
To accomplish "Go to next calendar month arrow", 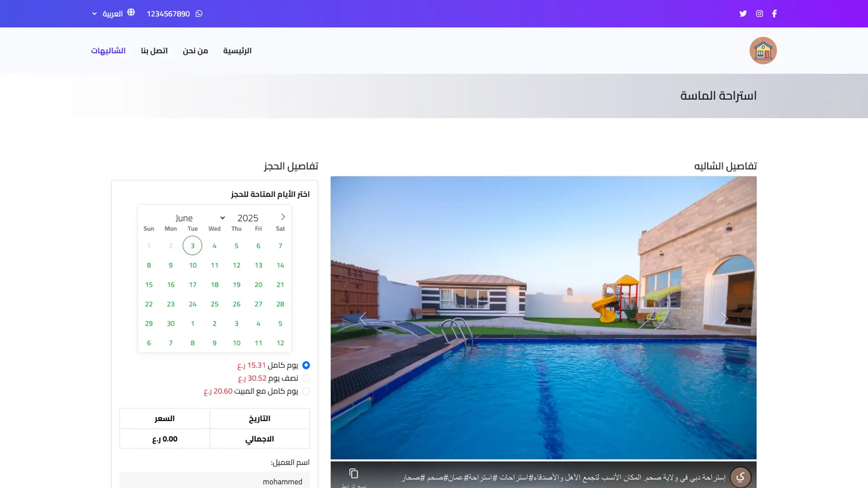I will pyautogui.click(x=283, y=217).
